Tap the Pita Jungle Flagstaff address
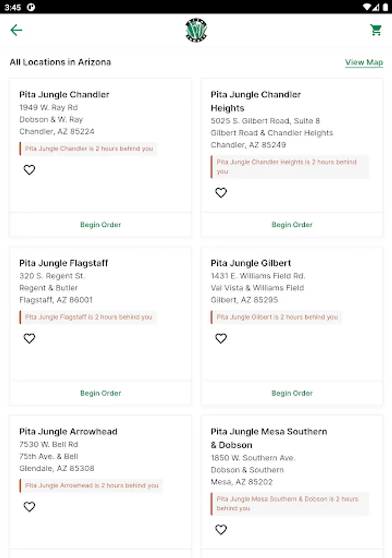This screenshot has width=392, height=558. point(56,288)
